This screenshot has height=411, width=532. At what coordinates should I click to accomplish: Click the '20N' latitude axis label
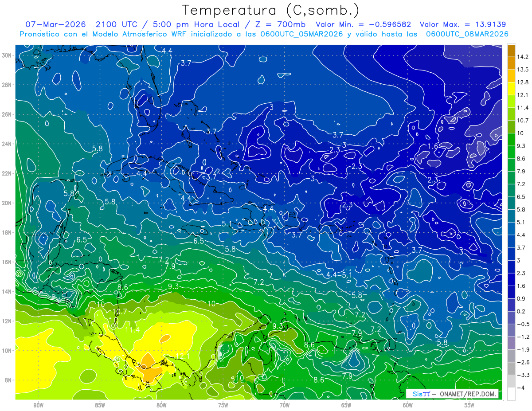pyautogui.click(x=7, y=203)
